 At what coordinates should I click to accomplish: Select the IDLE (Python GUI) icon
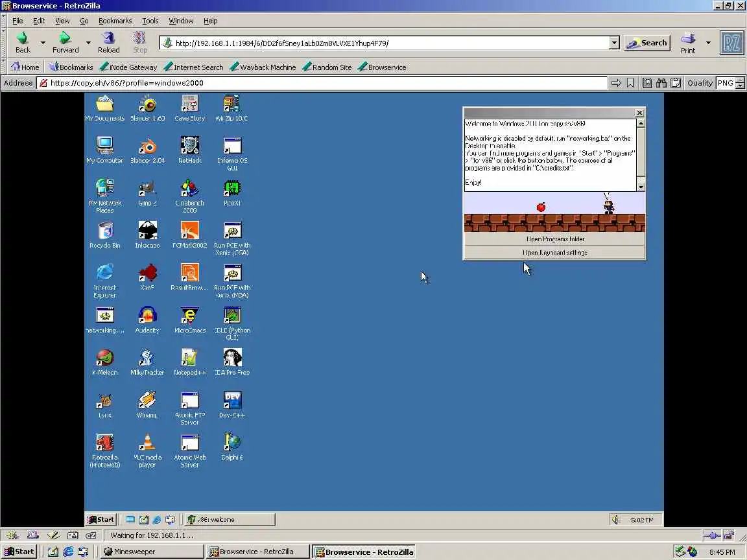pyautogui.click(x=232, y=322)
